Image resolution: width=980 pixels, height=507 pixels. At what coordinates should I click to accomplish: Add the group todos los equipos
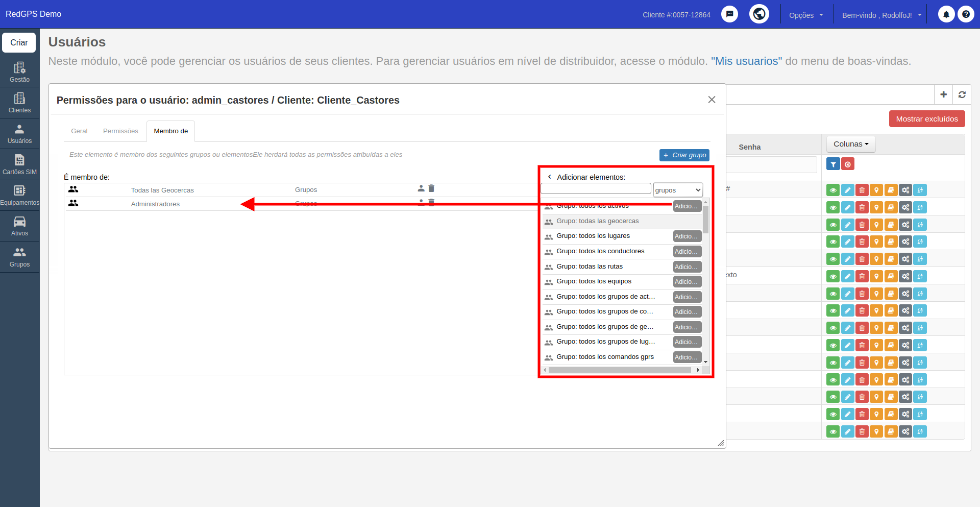tap(687, 282)
